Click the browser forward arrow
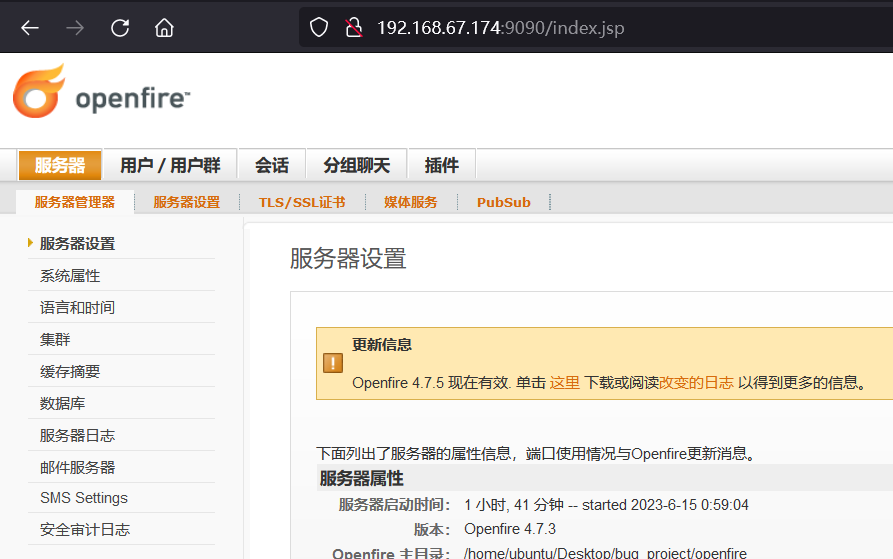The image size is (893, 559). (x=75, y=28)
